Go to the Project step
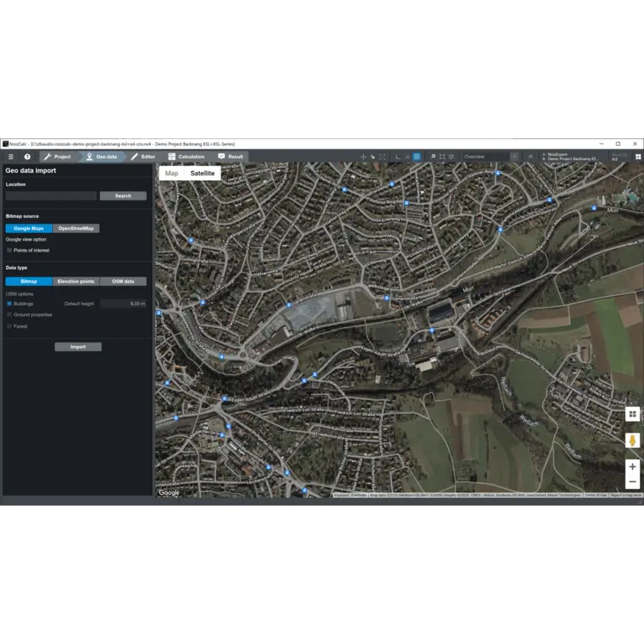644x644 pixels. point(58,157)
